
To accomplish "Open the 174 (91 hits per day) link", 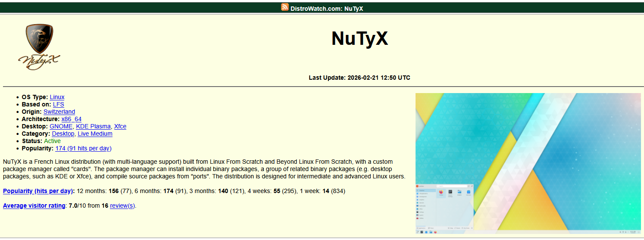I will (83, 148).
